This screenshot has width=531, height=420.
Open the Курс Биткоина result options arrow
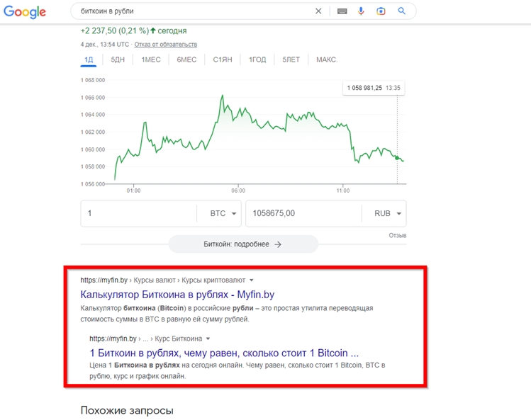coord(208,339)
